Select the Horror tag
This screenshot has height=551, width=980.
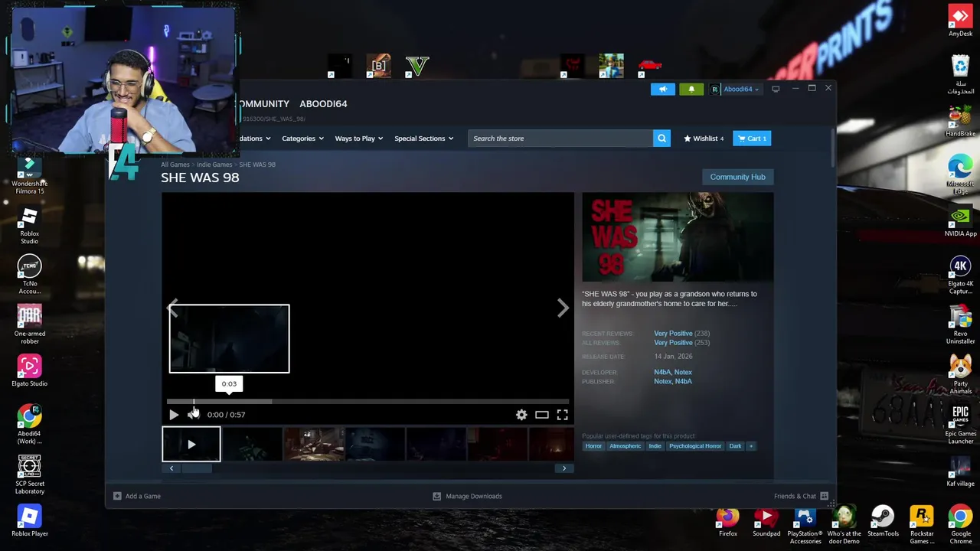point(593,446)
